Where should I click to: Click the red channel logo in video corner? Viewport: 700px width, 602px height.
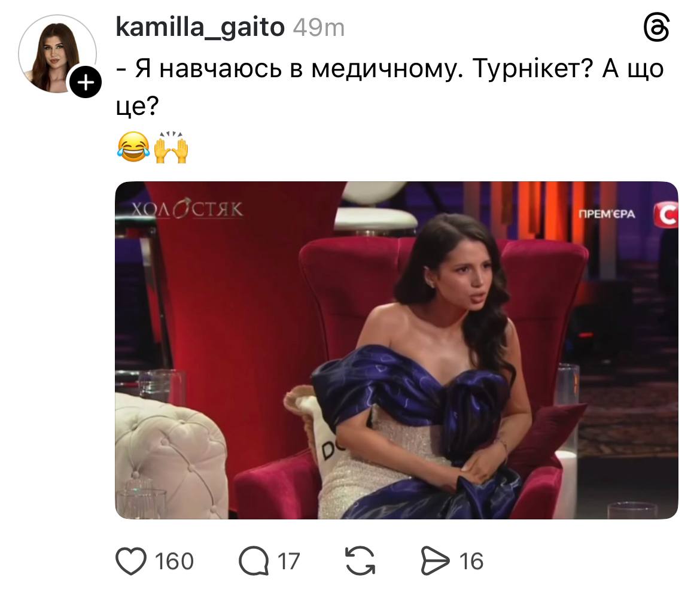666,215
